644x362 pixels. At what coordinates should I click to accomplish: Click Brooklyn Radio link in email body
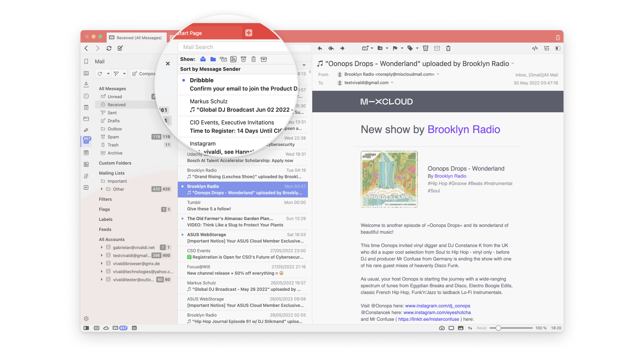(x=464, y=129)
